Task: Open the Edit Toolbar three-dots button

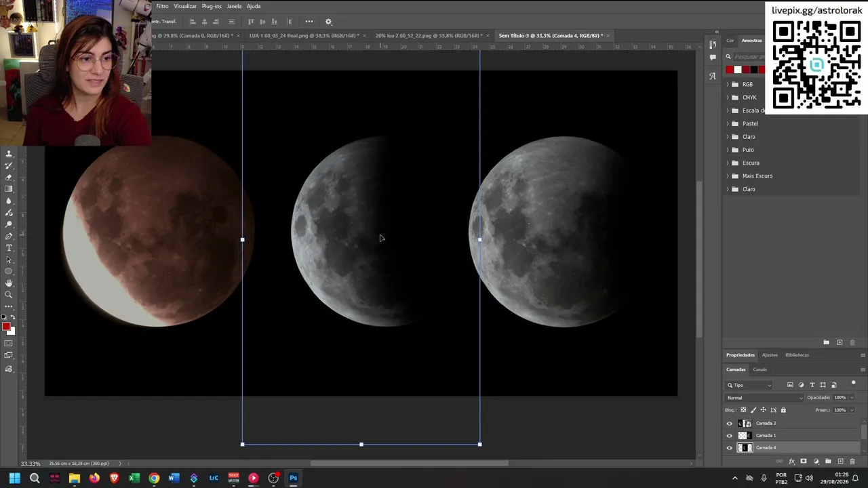Action: coord(9,306)
